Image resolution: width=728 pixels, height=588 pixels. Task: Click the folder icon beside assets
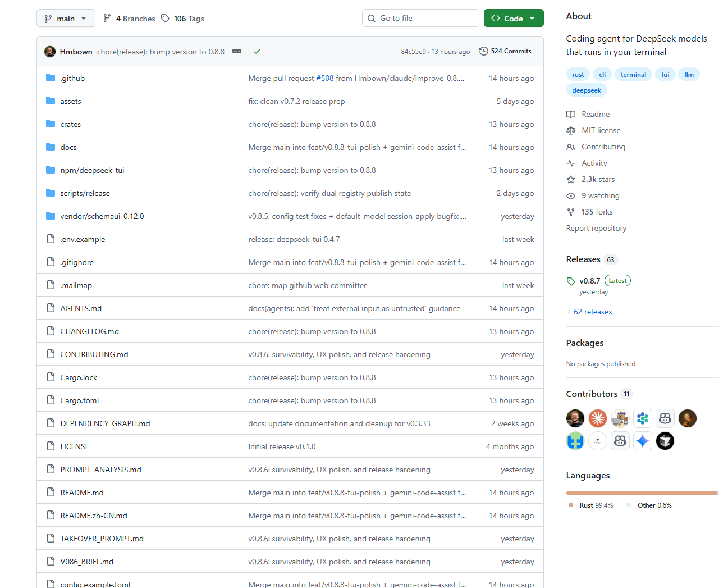click(x=51, y=101)
